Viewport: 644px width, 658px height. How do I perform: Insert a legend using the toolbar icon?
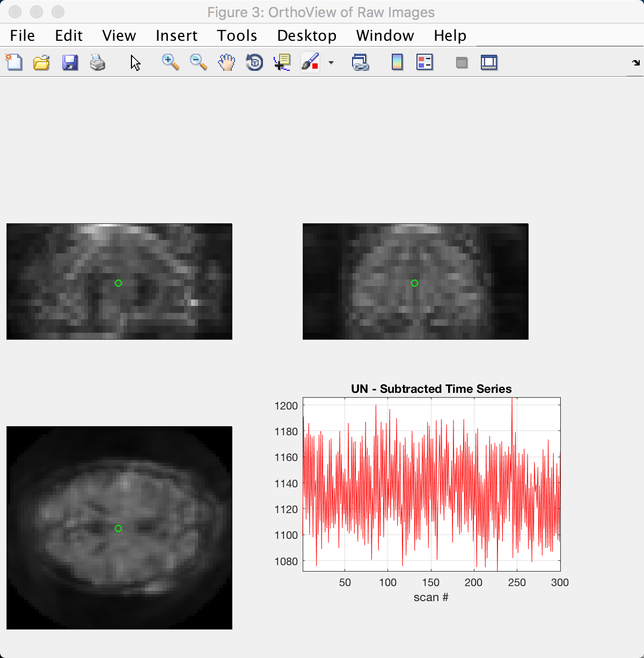425,62
